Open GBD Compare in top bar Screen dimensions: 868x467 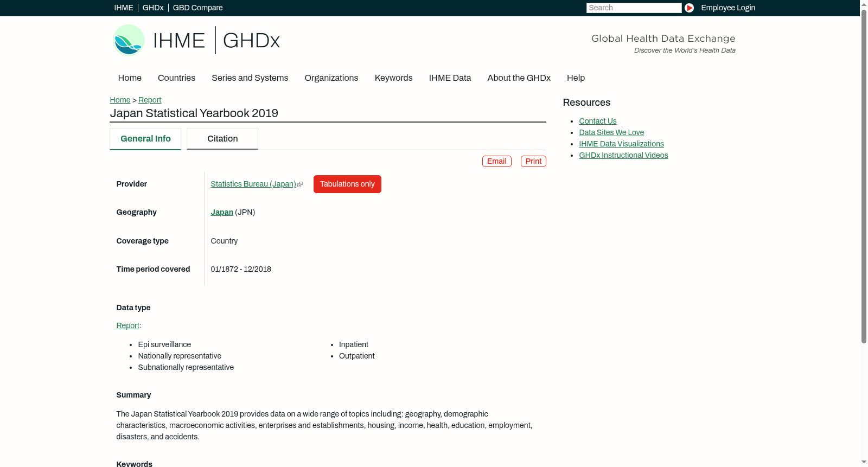198,8
